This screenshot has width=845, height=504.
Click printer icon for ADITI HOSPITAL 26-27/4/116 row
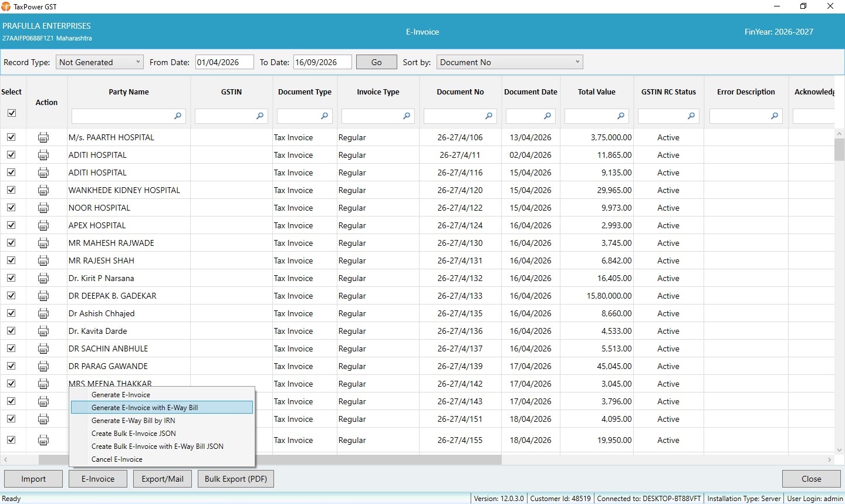43,172
